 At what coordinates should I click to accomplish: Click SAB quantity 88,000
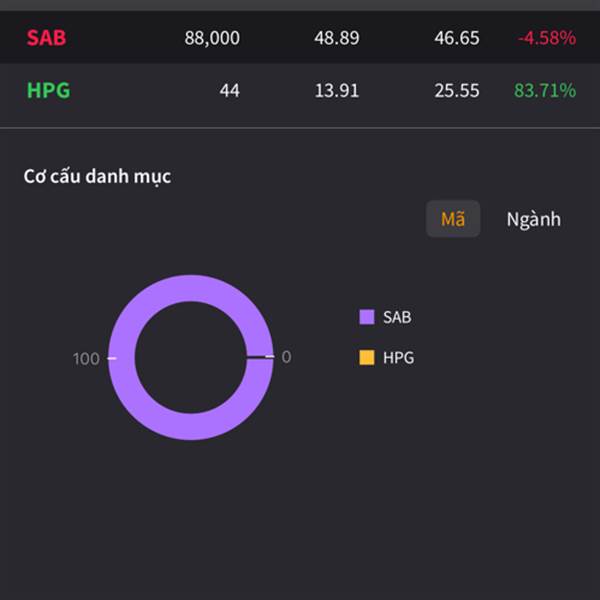212,38
